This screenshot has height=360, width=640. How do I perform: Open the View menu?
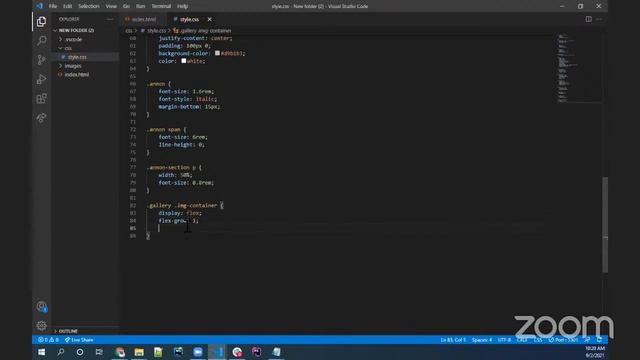tap(111, 6)
